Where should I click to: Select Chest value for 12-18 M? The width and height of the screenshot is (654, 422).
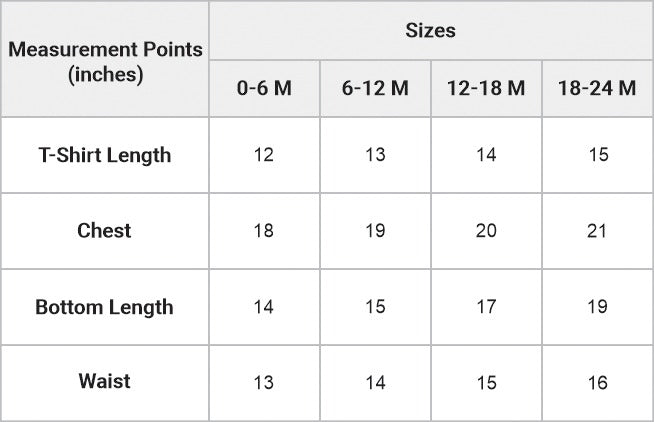pyautogui.click(x=486, y=231)
